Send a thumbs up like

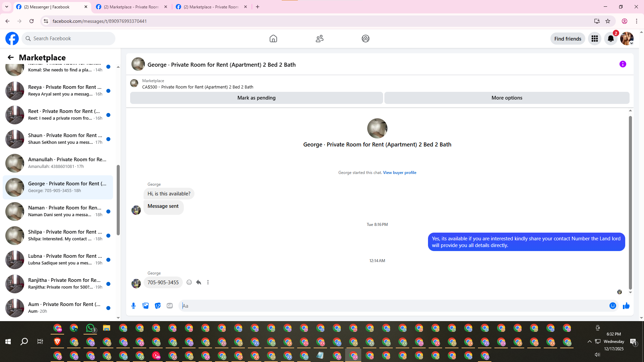click(626, 306)
